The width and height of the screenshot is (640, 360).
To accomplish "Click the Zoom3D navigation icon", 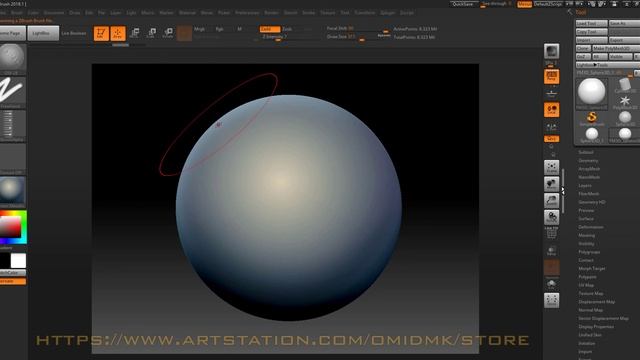I will 551,200.
